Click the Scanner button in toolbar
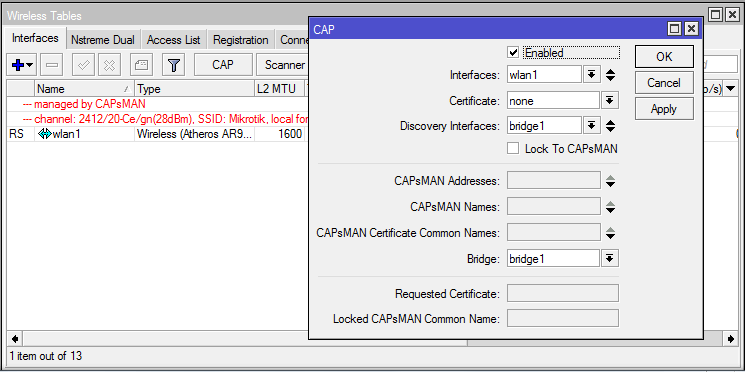This screenshot has width=745, height=372. pyautogui.click(x=284, y=65)
